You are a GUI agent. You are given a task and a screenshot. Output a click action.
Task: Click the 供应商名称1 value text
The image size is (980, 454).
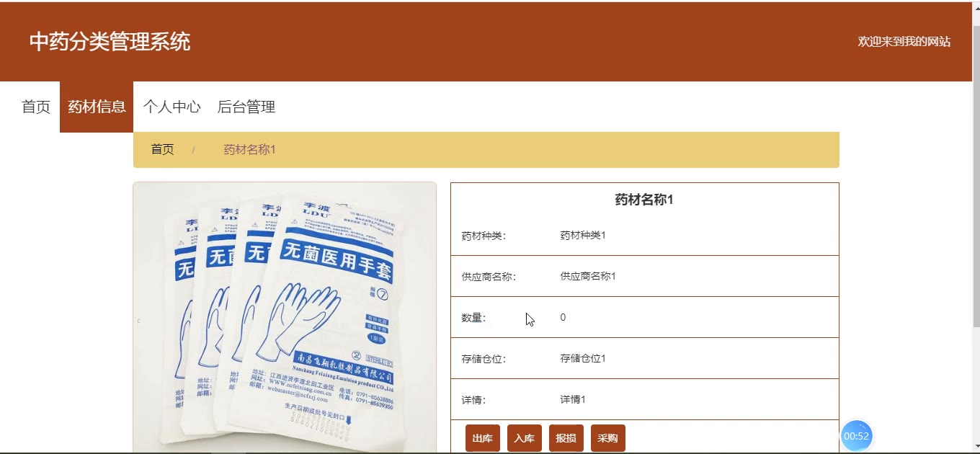588,276
